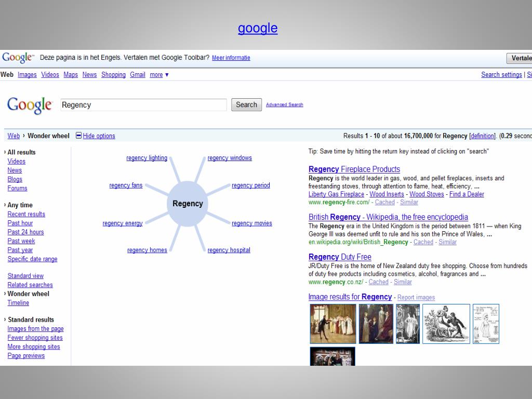Image resolution: width=532 pixels, height=399 pixels.
Task: Filter results by Forums
Action: [17, 188]
